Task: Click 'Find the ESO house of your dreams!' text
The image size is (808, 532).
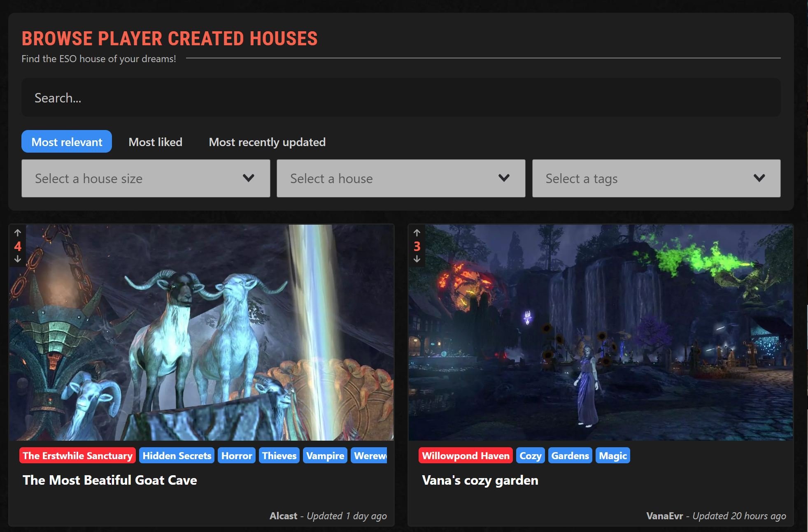Action: [99, 59]
